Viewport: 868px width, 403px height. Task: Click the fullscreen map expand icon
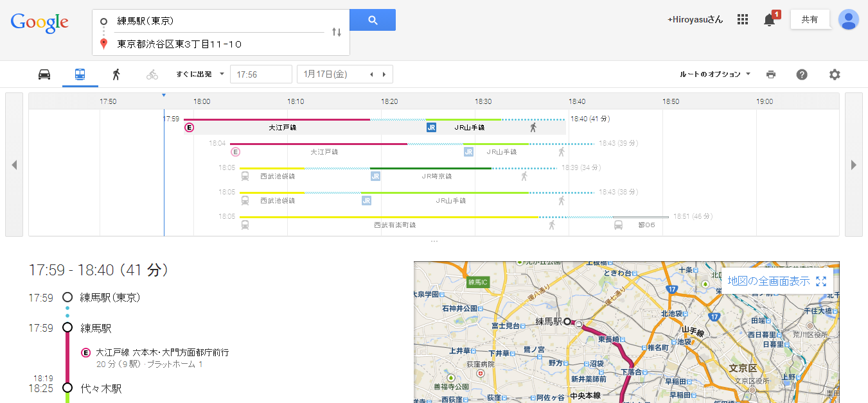point(821,281)
